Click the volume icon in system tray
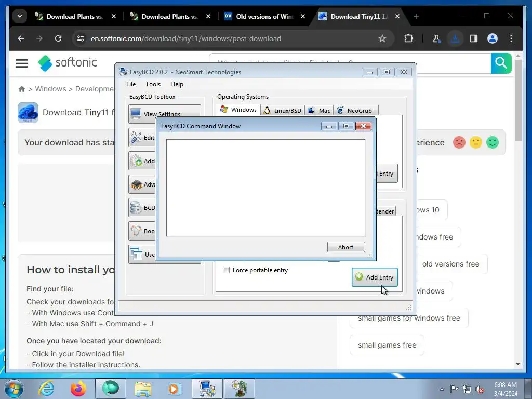The width and height of the screenshot is (532, 399). coord(480,389)
